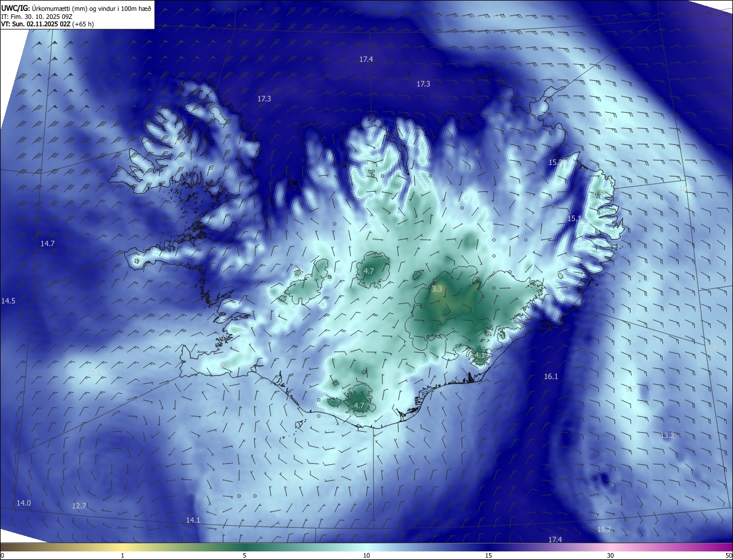The height and width of the screenshot is (560, 733).
Task: Select the 'VT: Sun. 02.11.2025 02Z (+65 h)' line
Action: click(x=48, y=24)
